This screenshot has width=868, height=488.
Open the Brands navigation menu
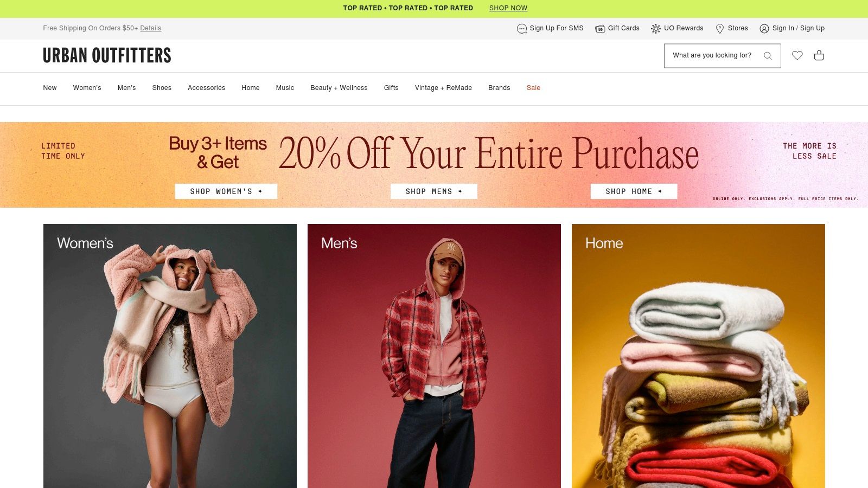[x=499, y=88]
